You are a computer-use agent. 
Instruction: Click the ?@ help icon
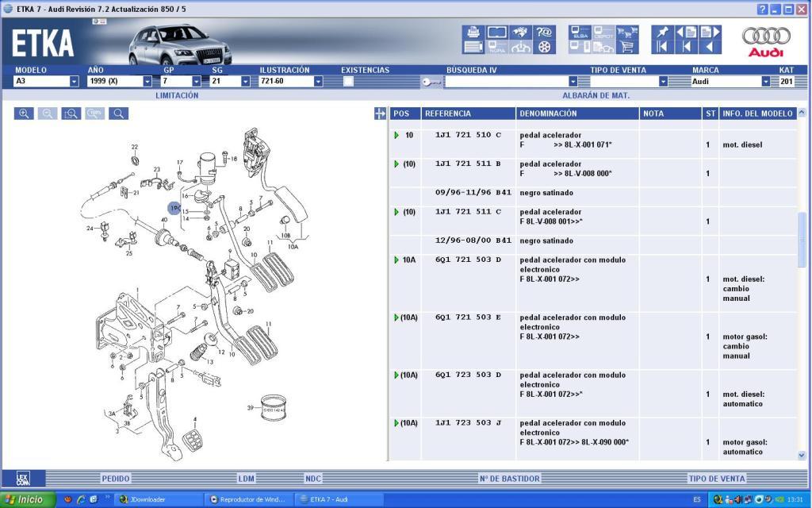click(x=544, y=32)
